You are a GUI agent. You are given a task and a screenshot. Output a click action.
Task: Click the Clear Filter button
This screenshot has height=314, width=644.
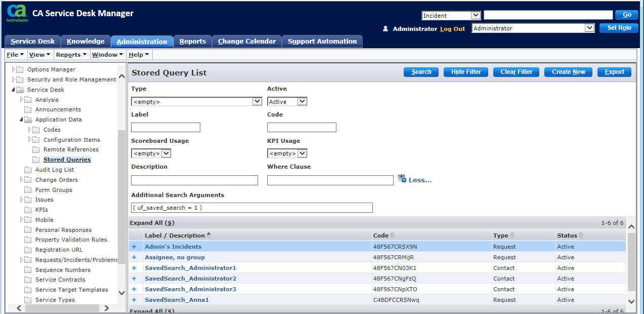(517, 72)
